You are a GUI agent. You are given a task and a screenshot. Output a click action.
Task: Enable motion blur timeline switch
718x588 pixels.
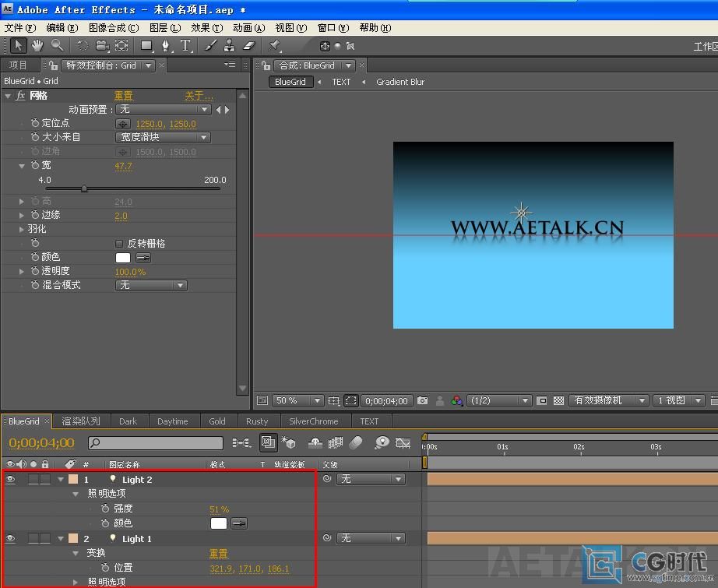click(x=356, y=442)
